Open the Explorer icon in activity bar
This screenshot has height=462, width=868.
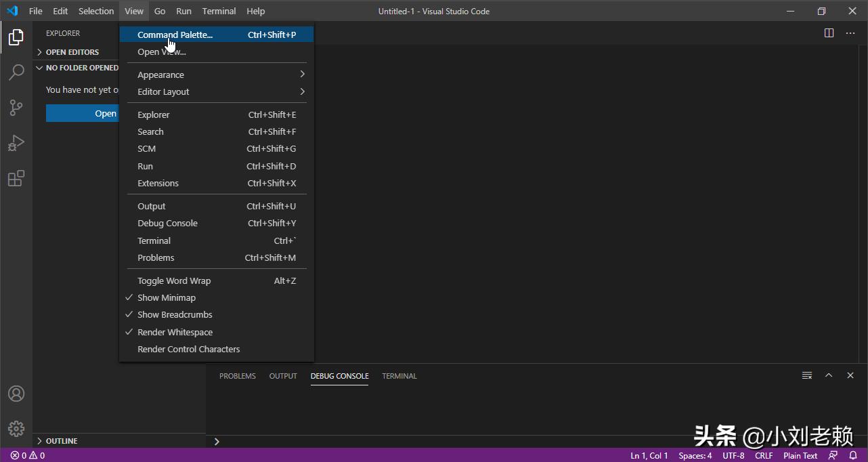pyautogui.click(x=16, y=37)
